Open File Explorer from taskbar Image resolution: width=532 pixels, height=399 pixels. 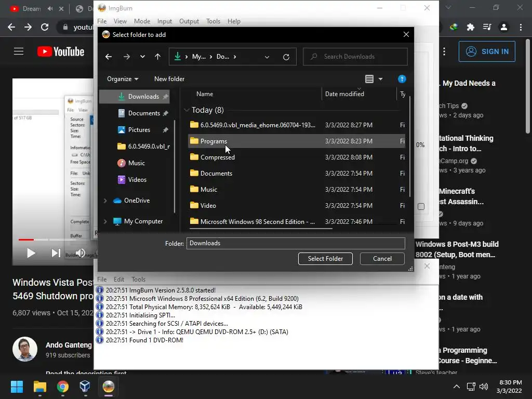(x=39, y=387)
